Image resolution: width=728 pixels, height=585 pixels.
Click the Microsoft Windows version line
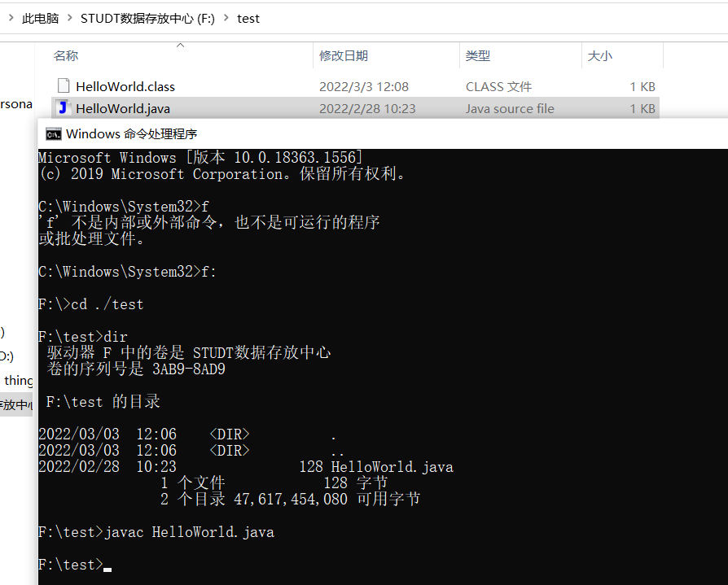point(200,158)
